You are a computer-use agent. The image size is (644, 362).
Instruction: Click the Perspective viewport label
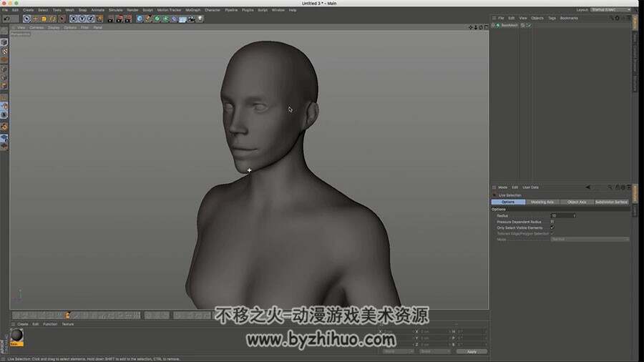20,34
